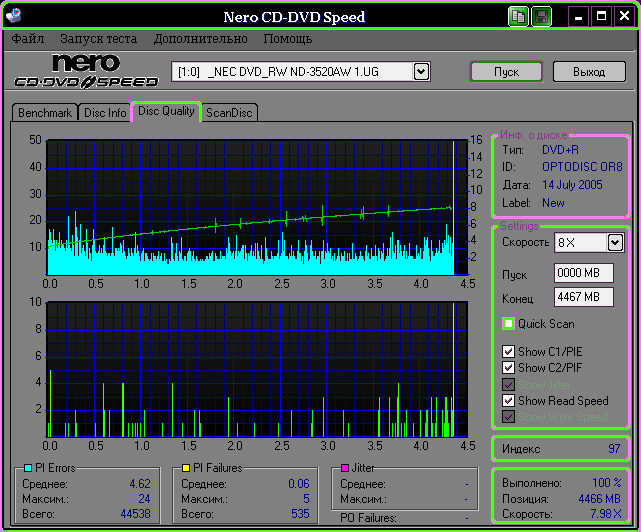Open the Запуск теста menu

[98, 39]
